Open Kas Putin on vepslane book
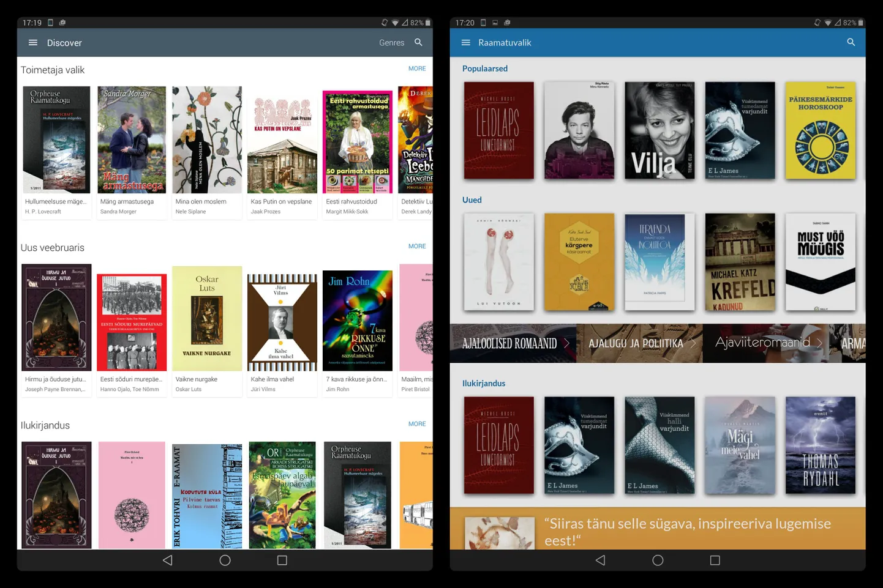Viewport: 883px width, 588px height. point(282,152)
